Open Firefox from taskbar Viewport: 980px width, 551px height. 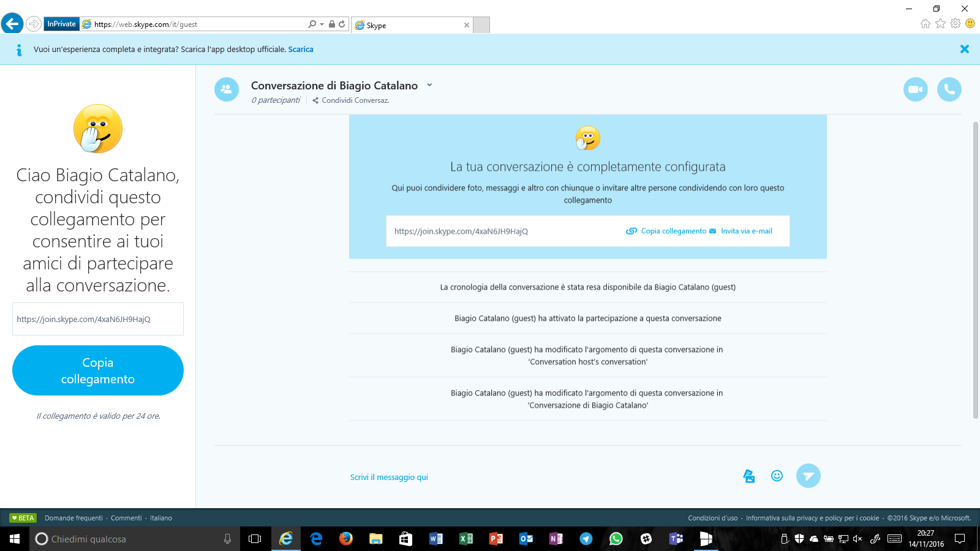[x=346, y=539]
